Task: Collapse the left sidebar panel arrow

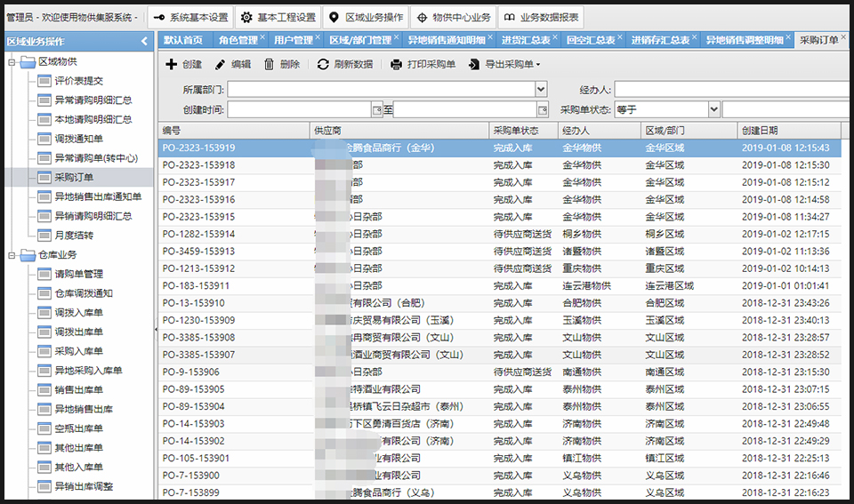Action: point(144,41)
